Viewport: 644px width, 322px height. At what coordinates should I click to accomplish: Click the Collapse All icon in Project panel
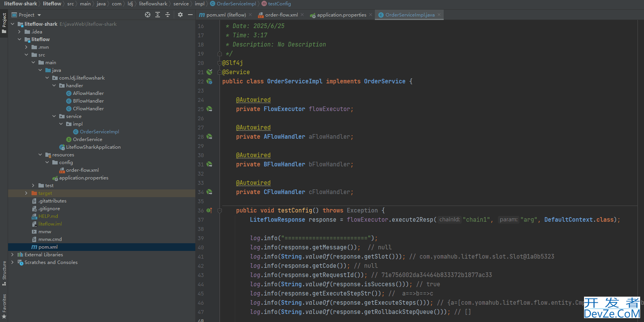tap(168, 15)
